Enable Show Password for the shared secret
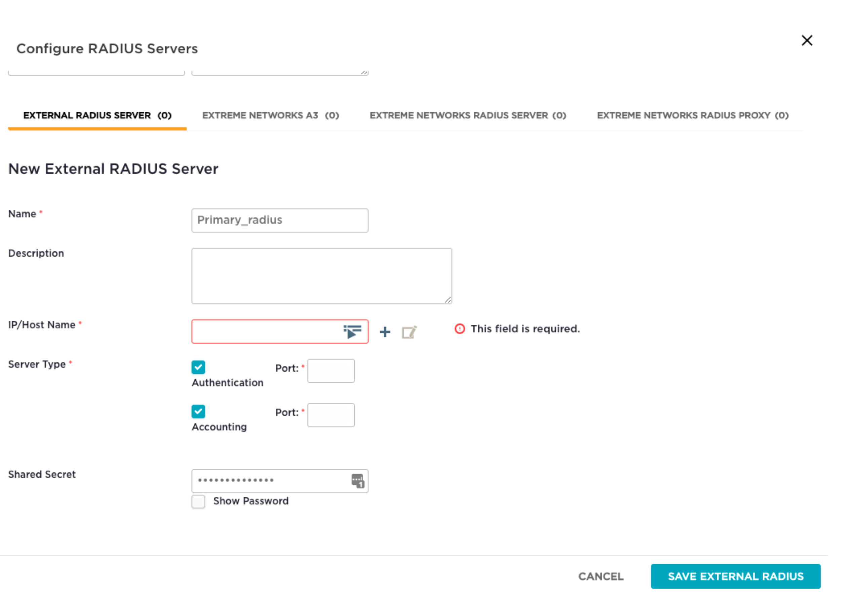Image resolution: width=852 pixels, height=616 pixels. tap(198, 501)
